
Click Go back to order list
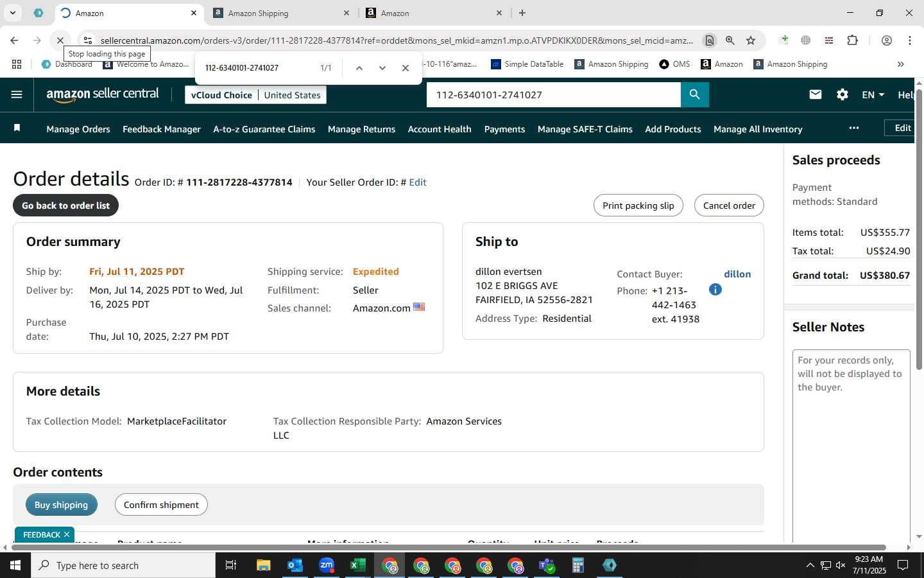(x=65, y=206)
